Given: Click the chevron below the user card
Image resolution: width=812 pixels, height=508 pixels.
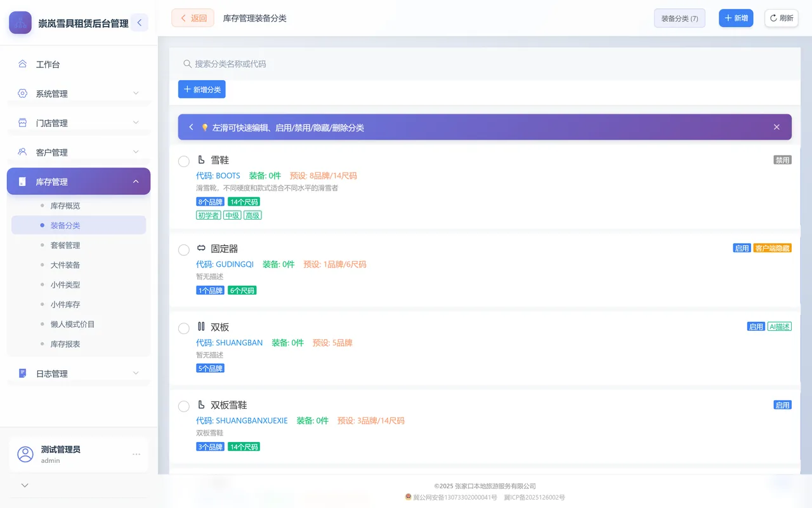Looking at the screenshot, I should 25,485.
